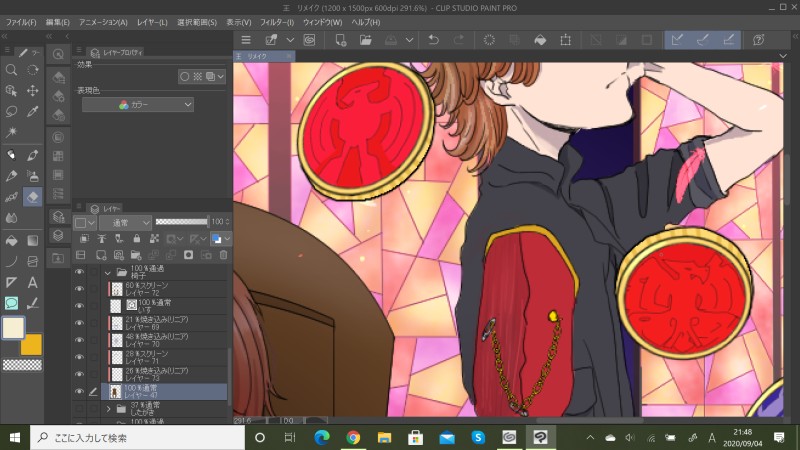Select the Auto select magic wand tool
Screen dimensions: 800x450
11,132
